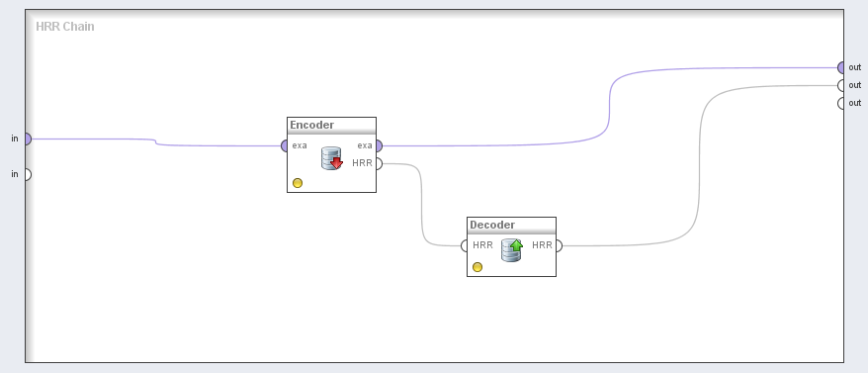Click the third unconnected out port
Screen dimensions: 868x373
(x=841, y=103)
